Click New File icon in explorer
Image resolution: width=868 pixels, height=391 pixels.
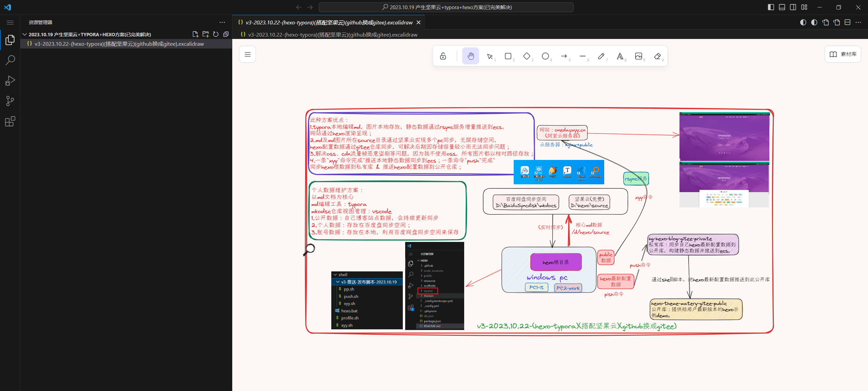point(195,34)
